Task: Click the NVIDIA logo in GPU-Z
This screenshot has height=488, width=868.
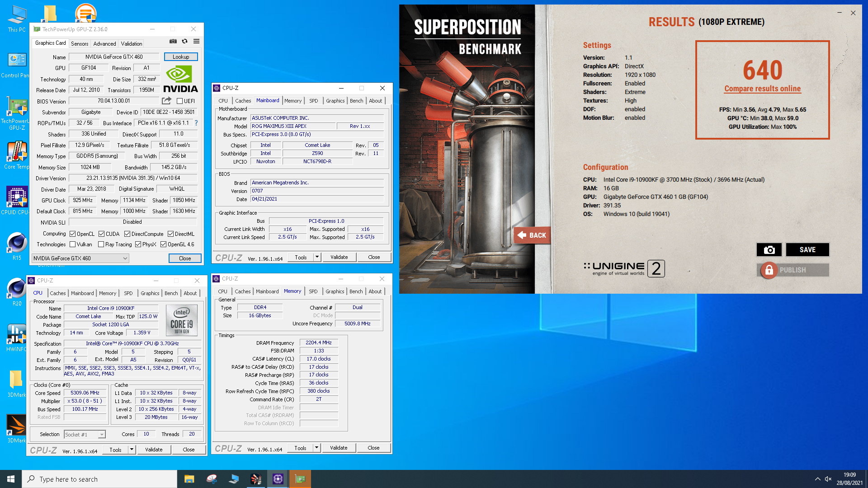Action: [180, 79]
